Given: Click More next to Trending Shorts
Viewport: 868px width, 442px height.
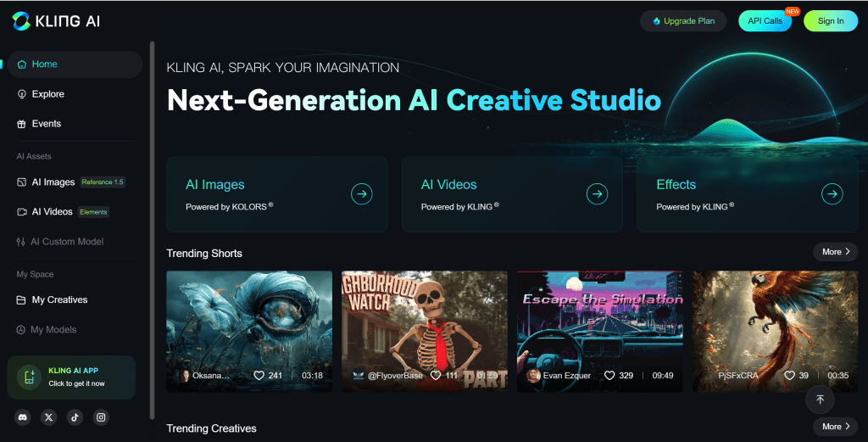Looking at the screenshot, I should pos(835,251).
